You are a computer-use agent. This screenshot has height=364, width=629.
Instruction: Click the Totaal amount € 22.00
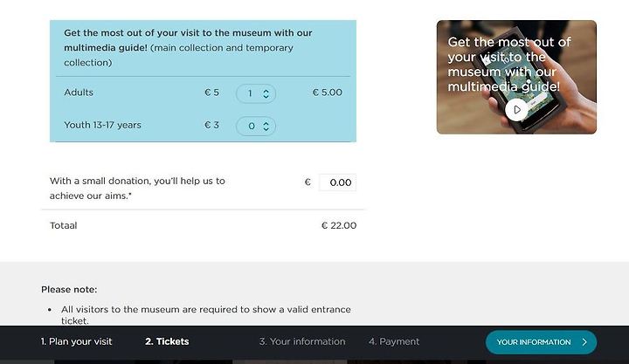click(339, 225)
